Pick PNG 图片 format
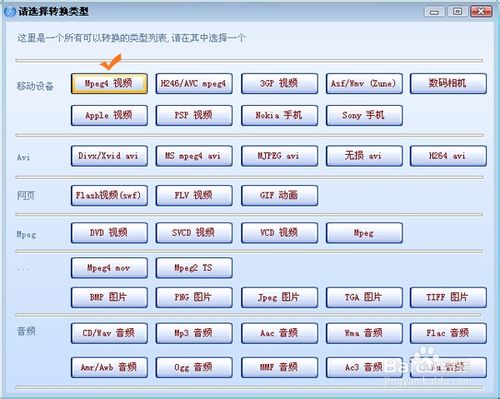The height and width of the screenshot is (399, 500). pos(194,297)
